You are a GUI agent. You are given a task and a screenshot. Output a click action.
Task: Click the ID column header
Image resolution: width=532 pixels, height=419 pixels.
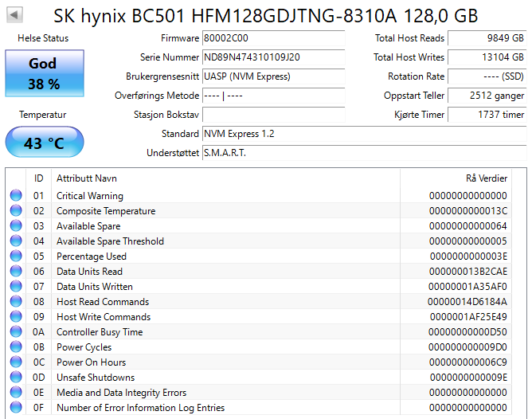tap(38, 178)
